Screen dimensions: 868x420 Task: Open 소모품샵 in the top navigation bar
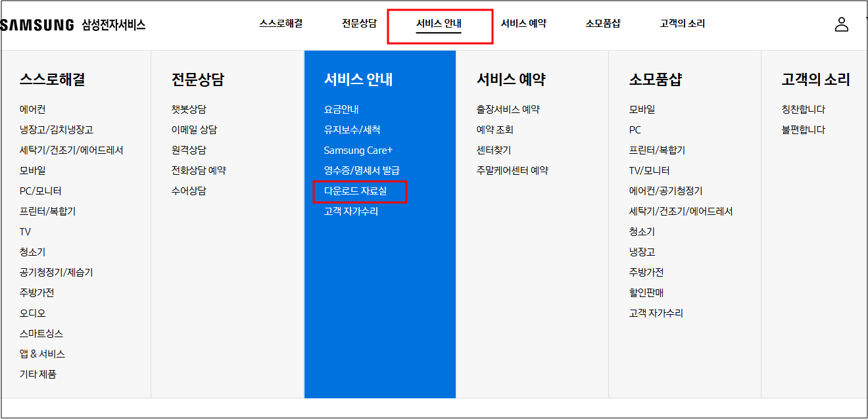[603, 24]
